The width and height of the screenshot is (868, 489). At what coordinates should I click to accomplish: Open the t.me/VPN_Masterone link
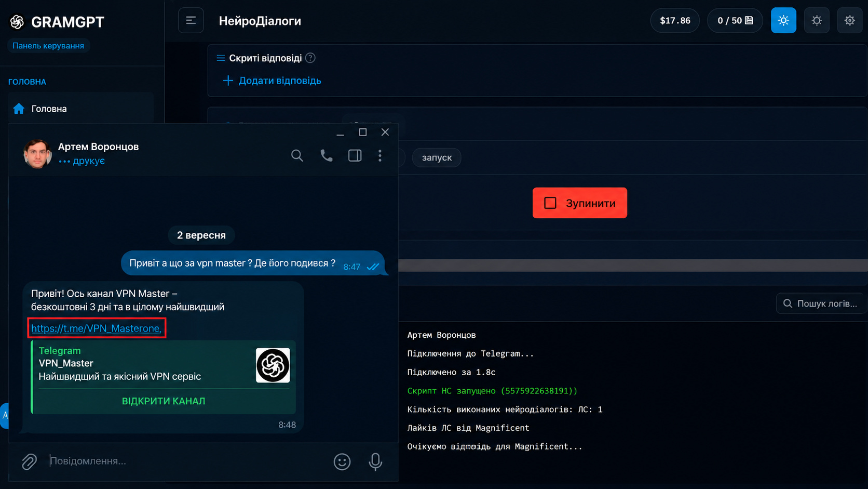[x=96, y=328]
